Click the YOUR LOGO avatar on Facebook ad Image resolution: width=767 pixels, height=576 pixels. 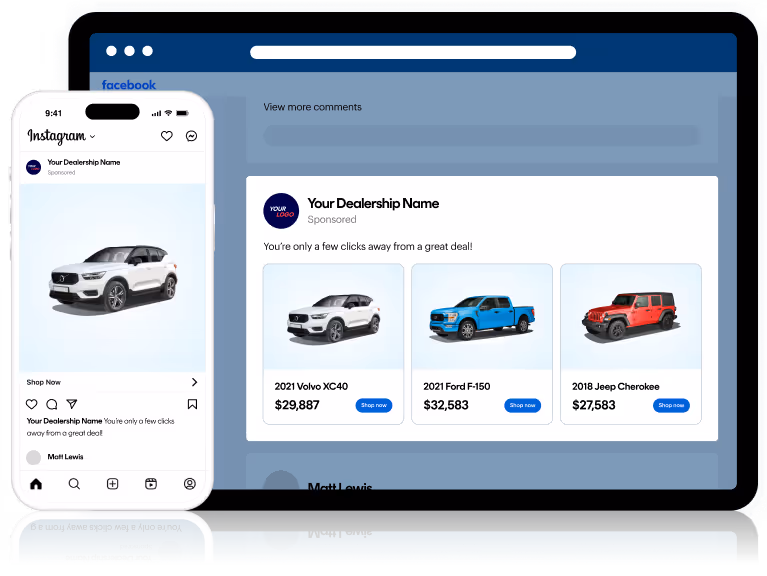point(281,211)
